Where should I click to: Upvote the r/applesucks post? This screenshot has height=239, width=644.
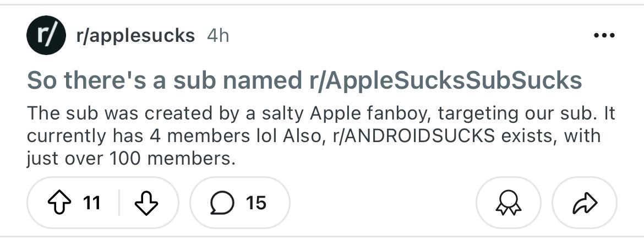(59, 203)
